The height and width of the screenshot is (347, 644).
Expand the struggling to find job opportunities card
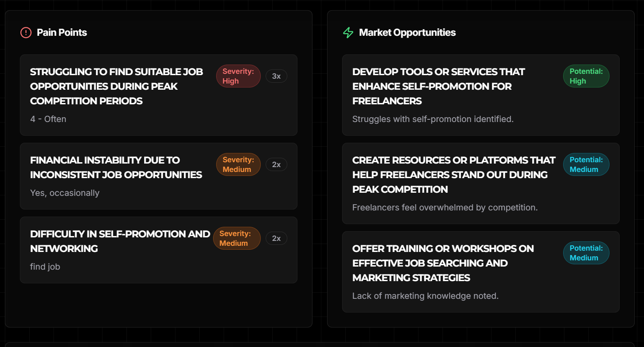pos(158,94)
